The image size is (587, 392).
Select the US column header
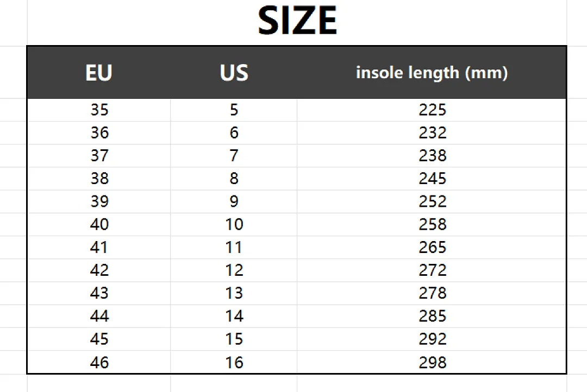click(234, 73)
